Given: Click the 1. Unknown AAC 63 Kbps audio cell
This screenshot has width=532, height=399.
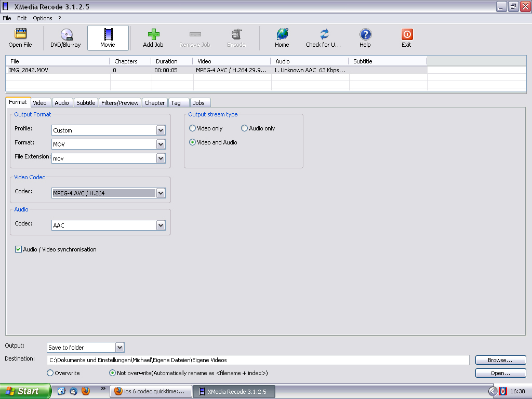Looking at the screenshot, I should 310,70.
